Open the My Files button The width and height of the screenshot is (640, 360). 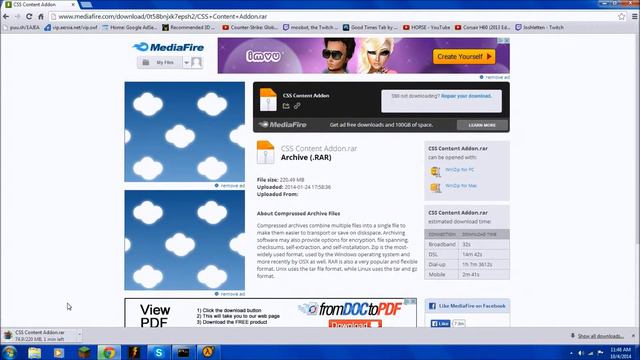(x=159, y=62)
